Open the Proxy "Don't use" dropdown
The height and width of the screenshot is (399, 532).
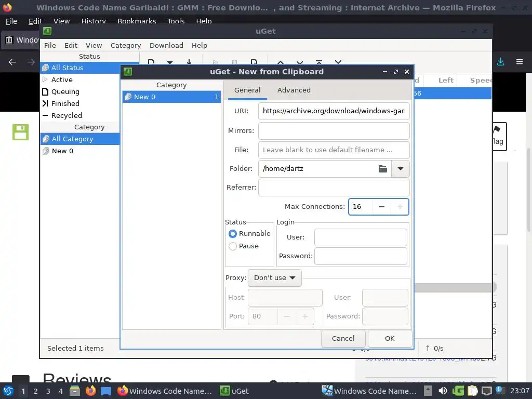coord(274,278)
